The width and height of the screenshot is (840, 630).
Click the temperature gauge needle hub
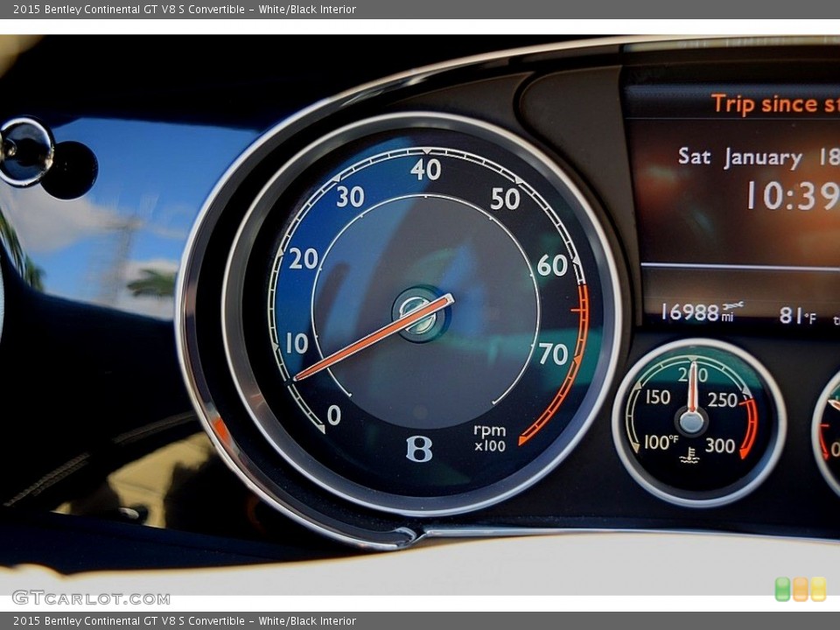click(691, 421)
